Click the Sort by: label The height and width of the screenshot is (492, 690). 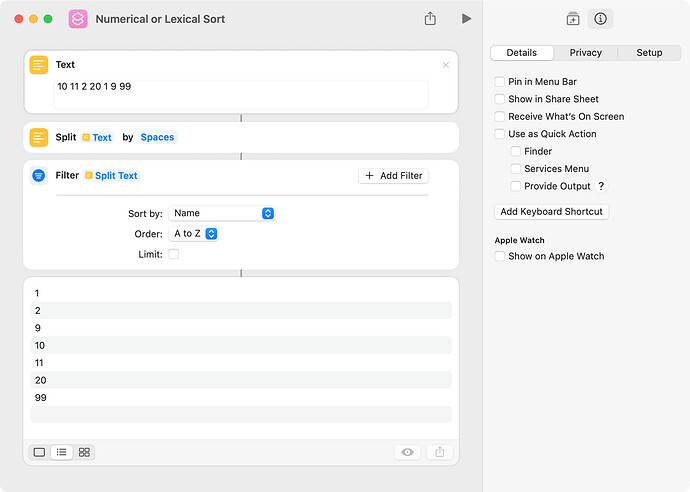click(145, 214)
